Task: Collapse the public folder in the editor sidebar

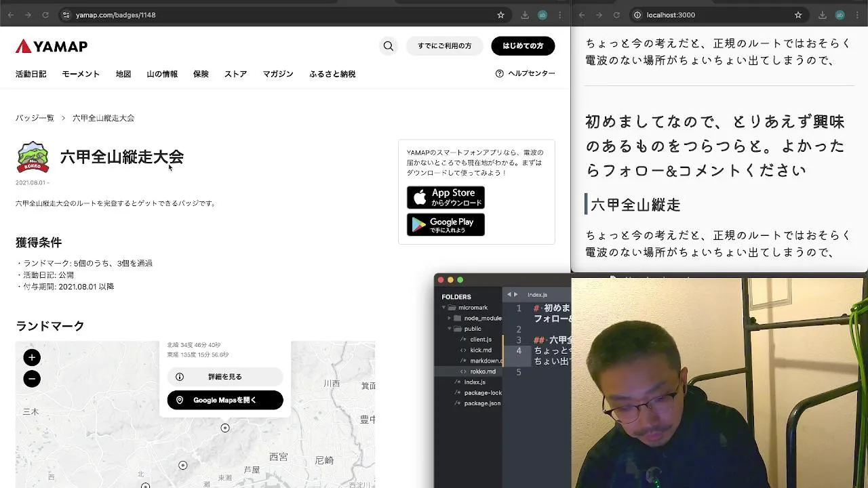Action: pyautogui.click(x=449, y=329)
